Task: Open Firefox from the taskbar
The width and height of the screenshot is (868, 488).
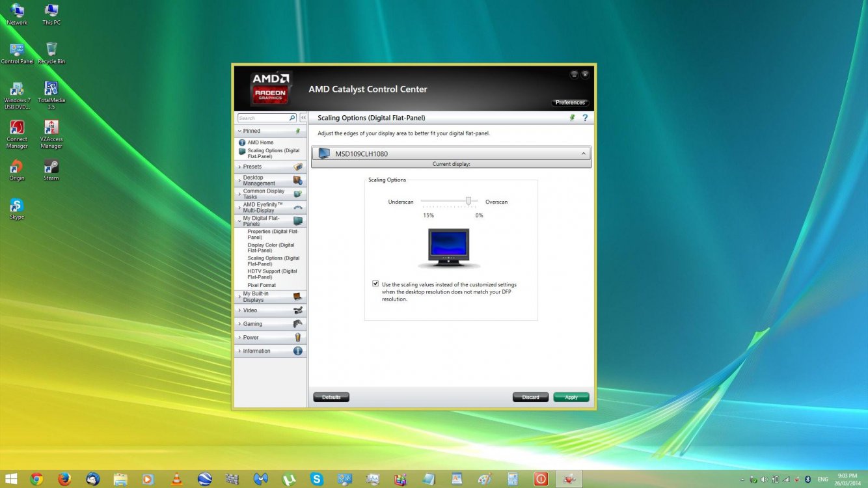Action: [64, 479]
